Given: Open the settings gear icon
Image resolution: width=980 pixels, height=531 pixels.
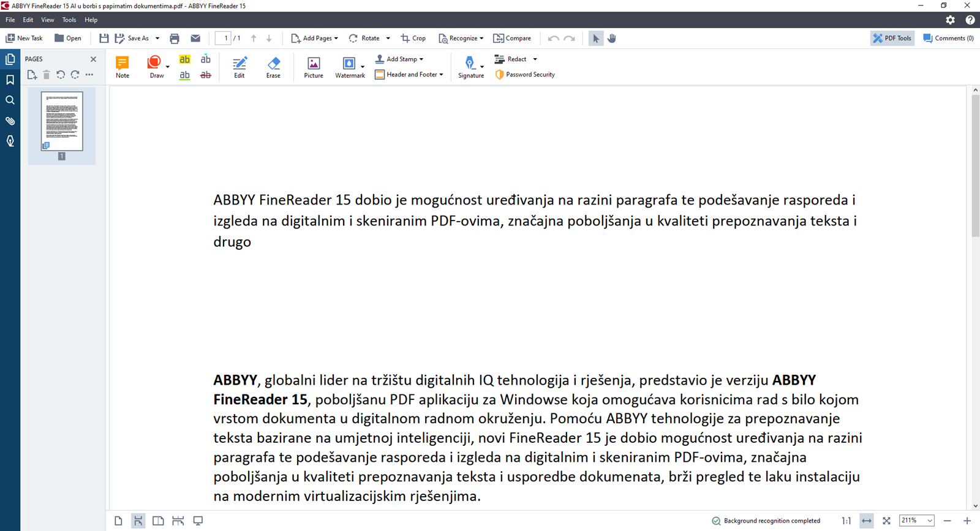Looking at the screenshot, I should pos(950,20).
